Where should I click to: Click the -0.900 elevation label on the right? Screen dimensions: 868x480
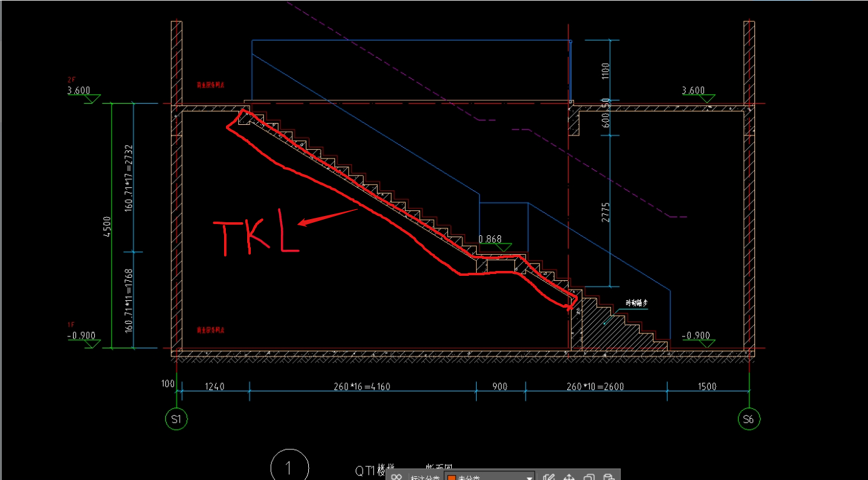[696, 336]
